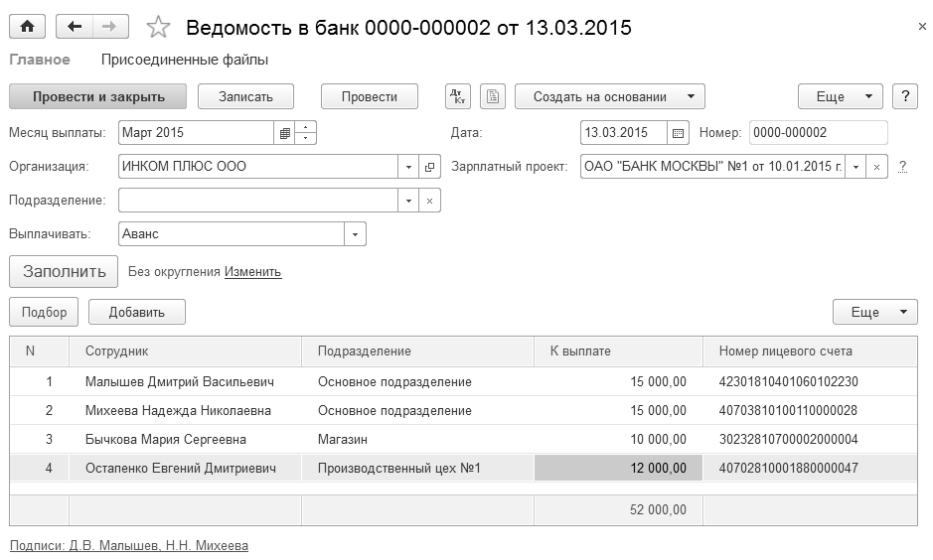Image resolution: width=933 pixels, height=560 pixels.
Task: Open help with the question mark button
Action: pyautogui.click(x=905, y=96)
